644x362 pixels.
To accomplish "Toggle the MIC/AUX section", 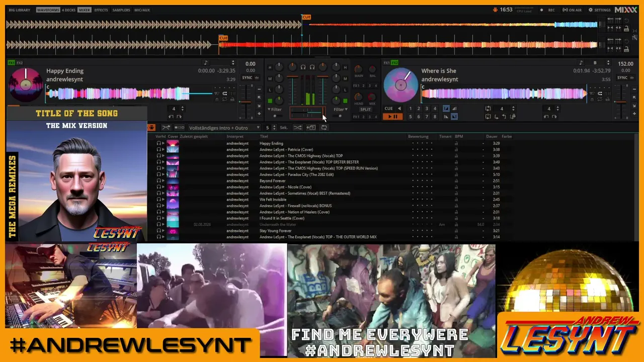I will click(142, 10).
